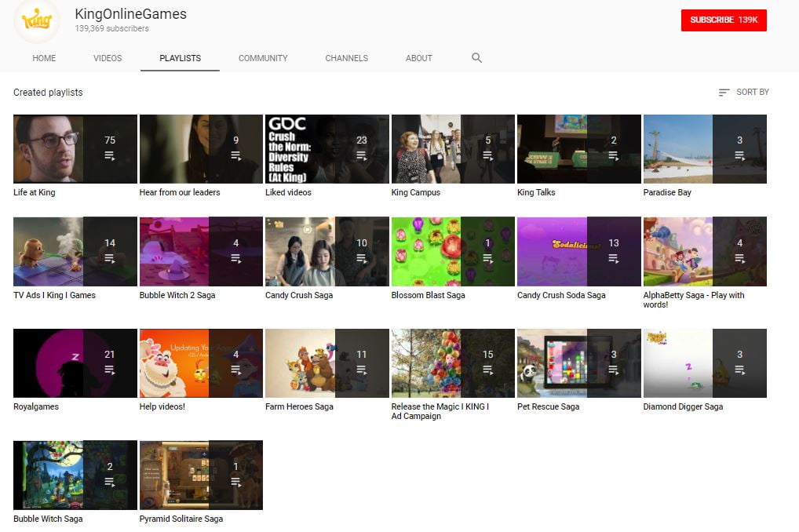Image resolution: width=799 pixels, height=532 pixels.
Task: Open the Hear from our leaders title link
Action: [180, 192]
